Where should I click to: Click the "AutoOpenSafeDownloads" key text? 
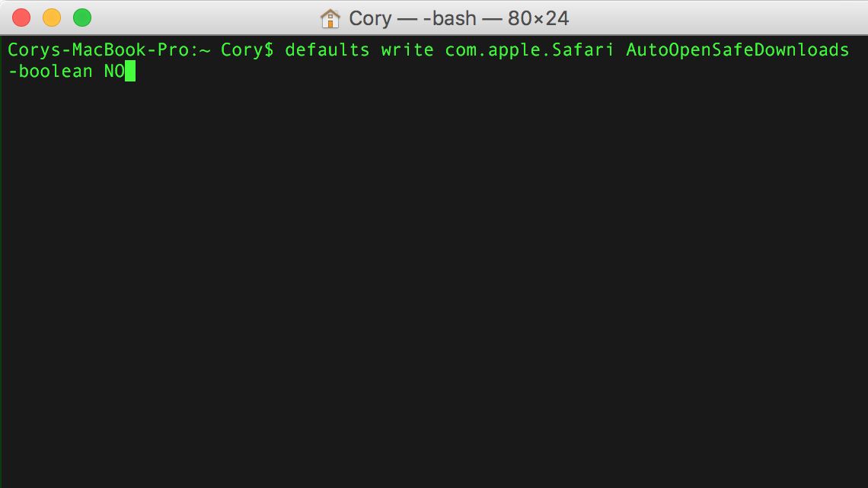click(737, 50)
